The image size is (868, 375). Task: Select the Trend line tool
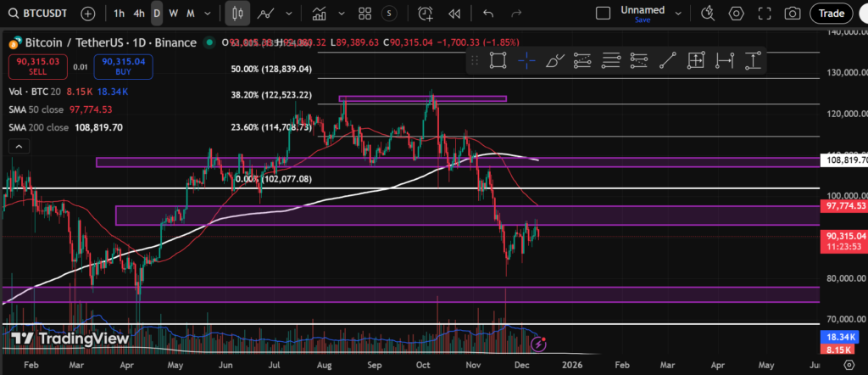668,60
